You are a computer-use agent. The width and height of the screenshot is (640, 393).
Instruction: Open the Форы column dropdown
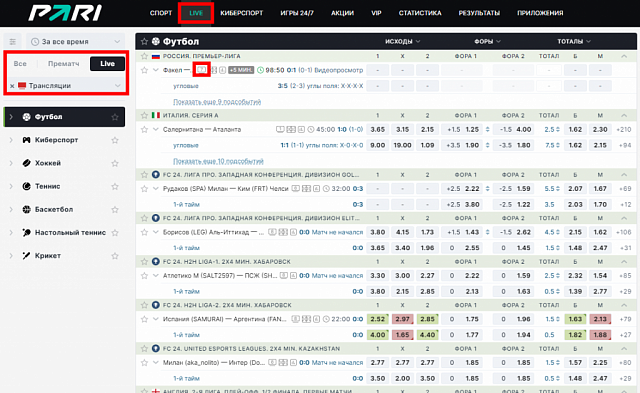[x=487, y=41]
